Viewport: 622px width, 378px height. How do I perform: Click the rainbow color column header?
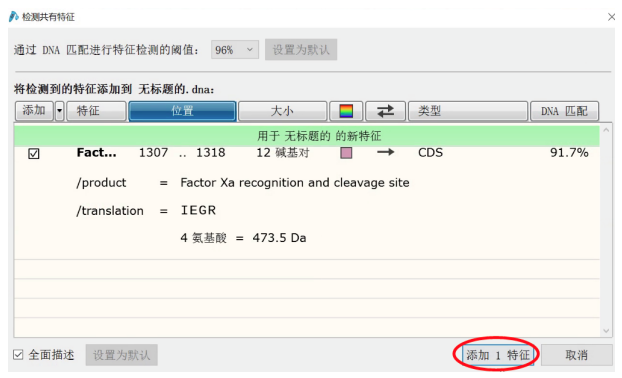click(346, 111)
